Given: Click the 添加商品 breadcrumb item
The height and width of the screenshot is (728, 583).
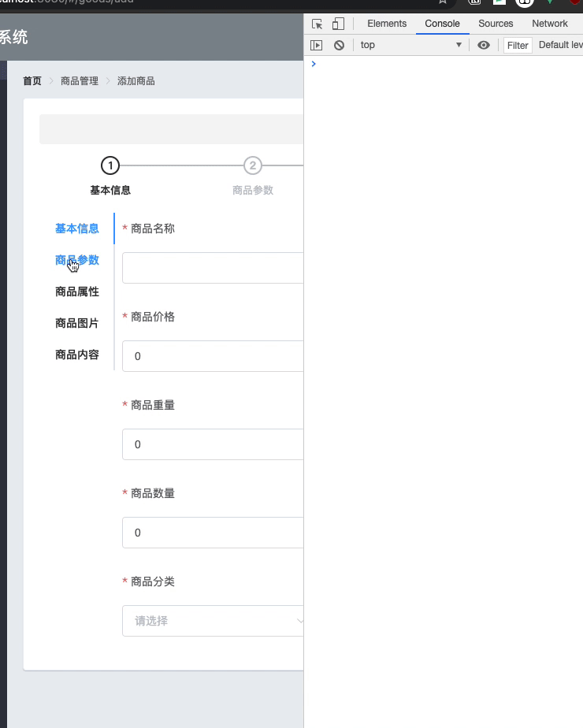Looking at the screenshot, I should coord(136,81).
